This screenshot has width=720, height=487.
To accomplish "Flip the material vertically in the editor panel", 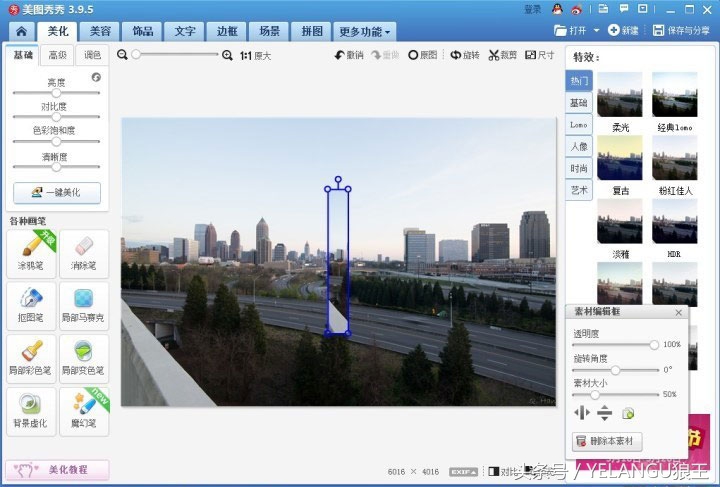I will click(605, 413).
